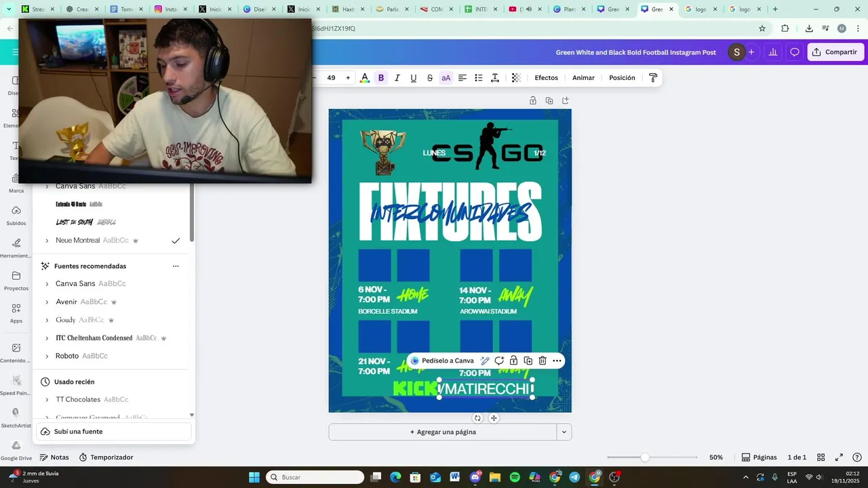Image resolution: width=868 pixels, height=488 pixels.
Task: Click the zoom slider handle
Action: (645, 457)
